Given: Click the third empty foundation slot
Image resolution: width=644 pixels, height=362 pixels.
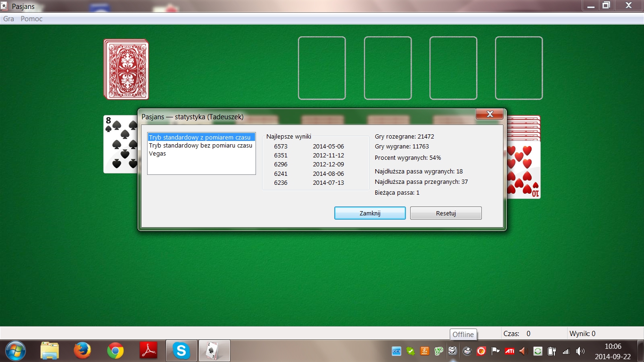Looking at the screenshot, I should coord(453,68).
